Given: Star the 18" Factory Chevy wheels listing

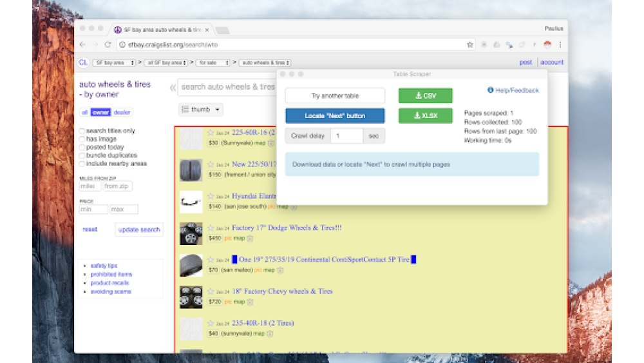Looking at the screenshot, I should click(211, 291).
